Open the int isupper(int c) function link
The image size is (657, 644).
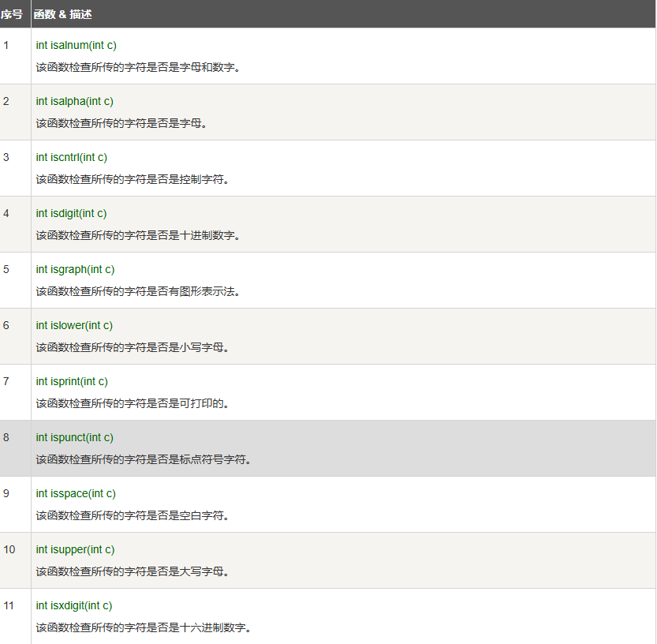[x=75, y=549]
